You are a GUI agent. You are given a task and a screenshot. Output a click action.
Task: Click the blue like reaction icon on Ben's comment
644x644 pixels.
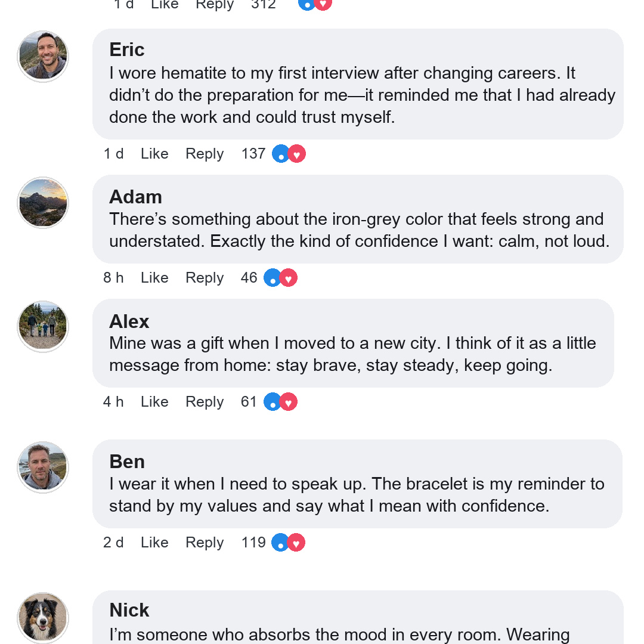click(280, 542)
